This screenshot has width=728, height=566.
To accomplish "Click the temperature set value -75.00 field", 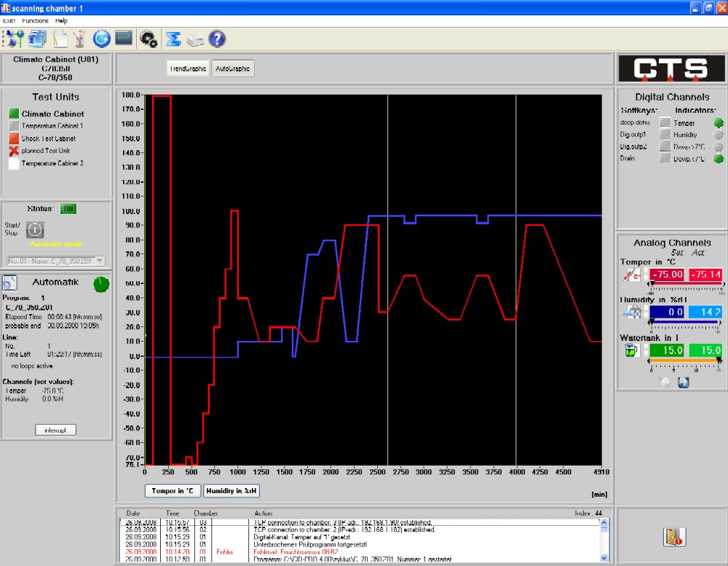I will pyautogui.click(x=667, y=275).
